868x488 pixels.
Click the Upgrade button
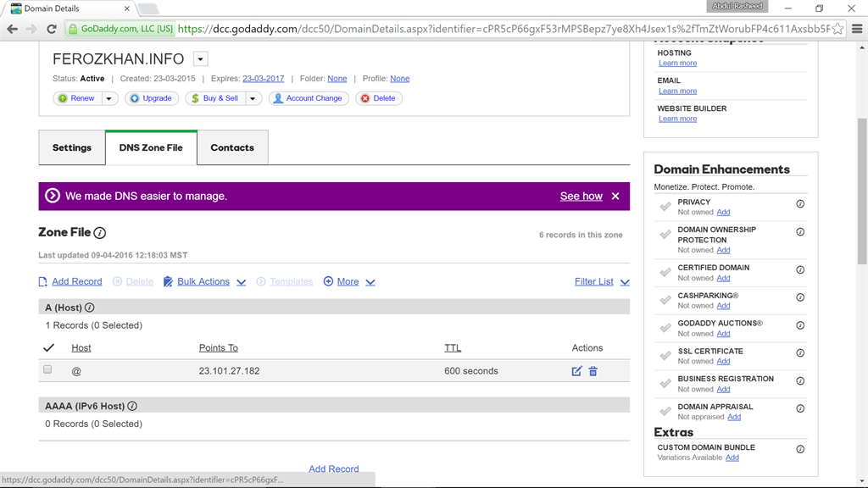pyautogui.click(x=151, y=98)
